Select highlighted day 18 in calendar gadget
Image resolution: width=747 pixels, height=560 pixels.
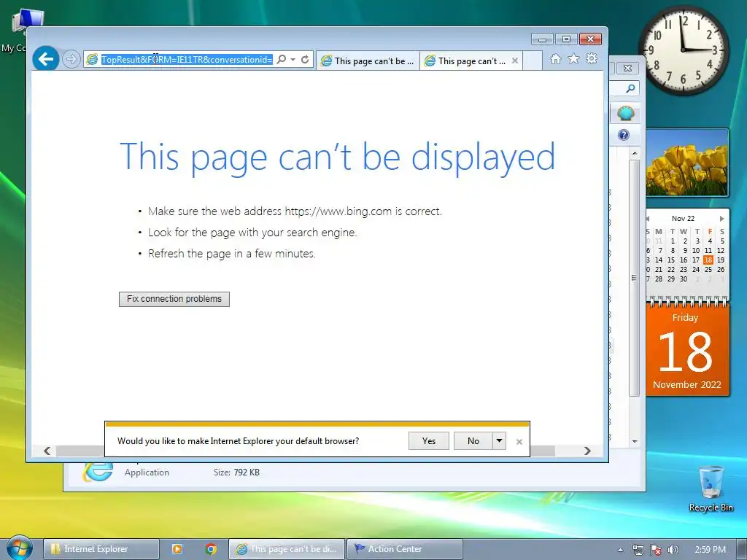(708, 260)
